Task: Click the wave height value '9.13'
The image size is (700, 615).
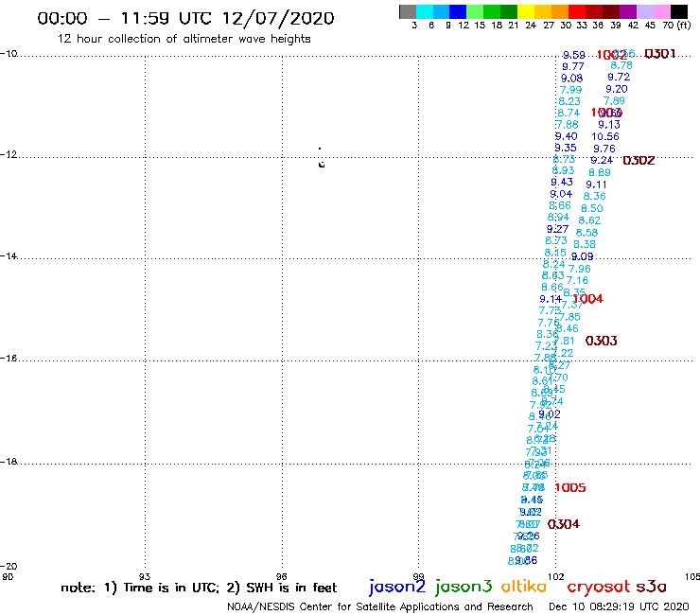Action: pos(609,125)
